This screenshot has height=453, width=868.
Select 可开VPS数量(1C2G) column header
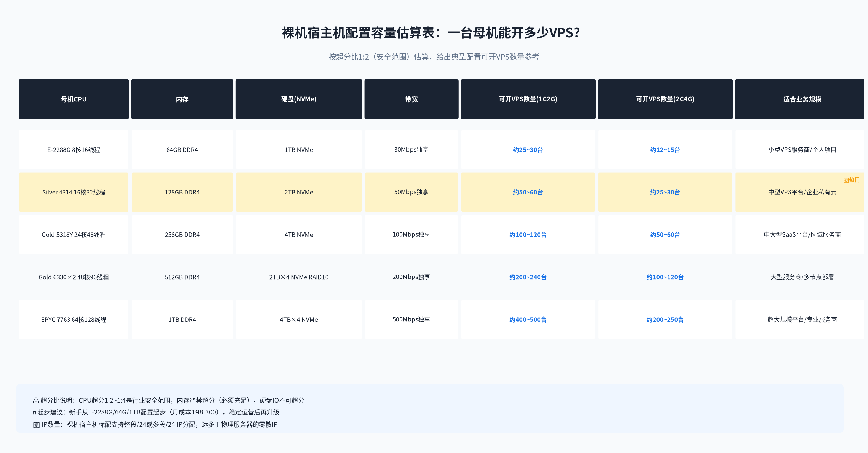click(528, 99)
